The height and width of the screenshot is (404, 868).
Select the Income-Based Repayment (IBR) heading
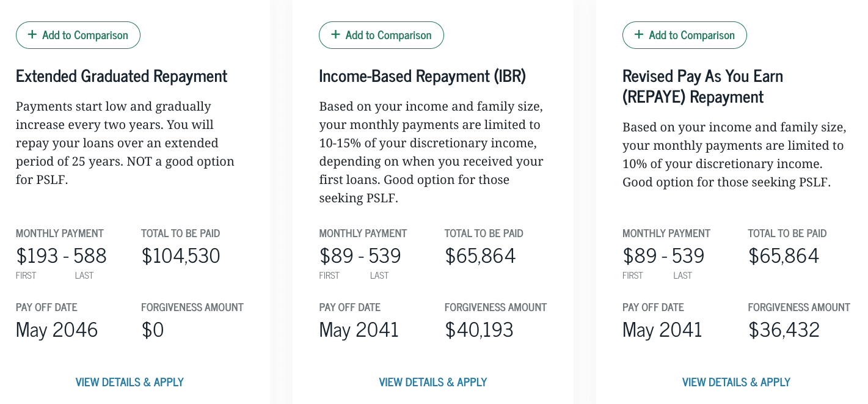[423, 76]
